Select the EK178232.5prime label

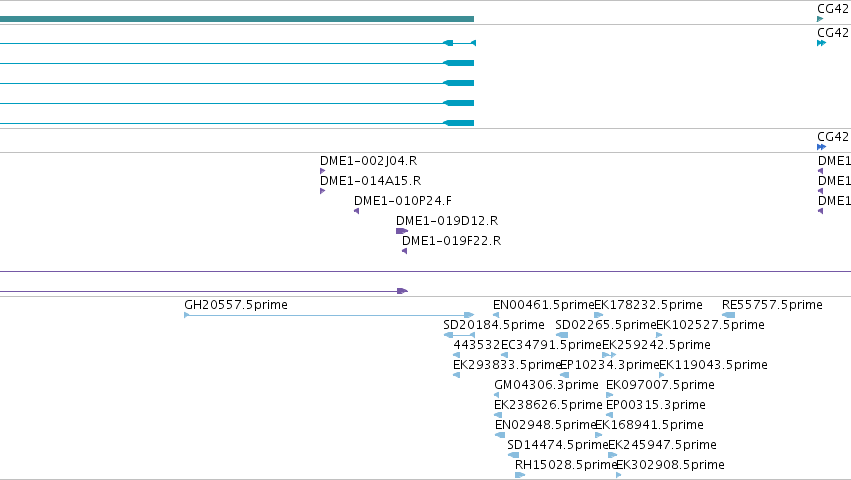click(x=649, y=305)
